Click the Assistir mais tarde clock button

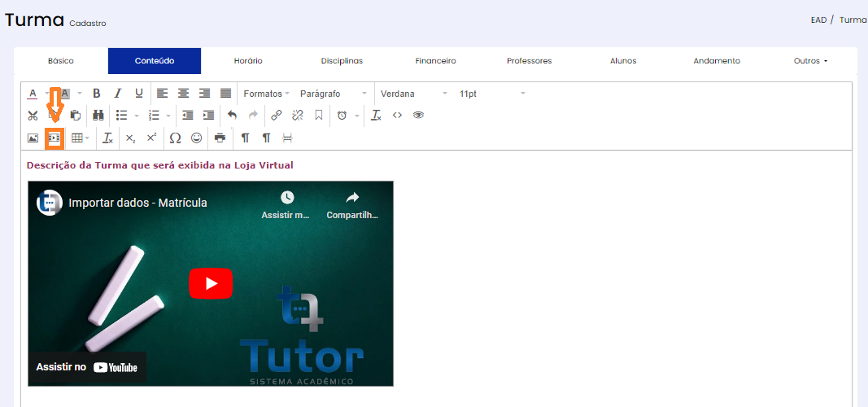[286, 205]
